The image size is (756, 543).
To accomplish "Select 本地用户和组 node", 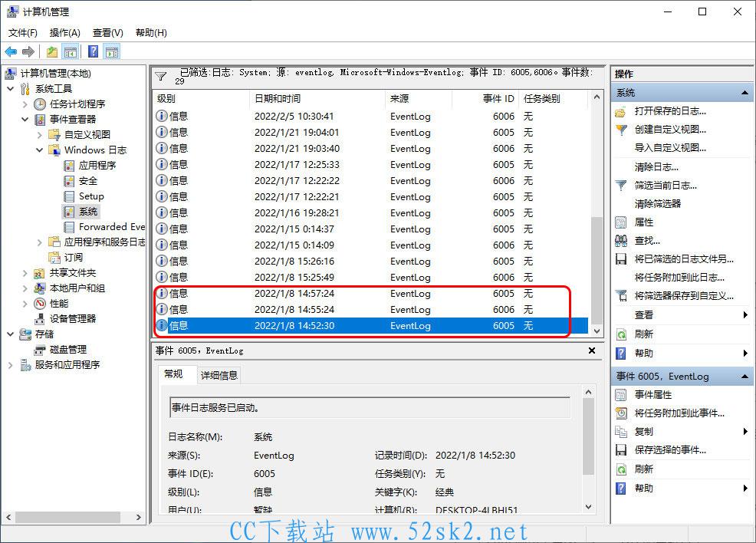I will [x=77, y=288].
